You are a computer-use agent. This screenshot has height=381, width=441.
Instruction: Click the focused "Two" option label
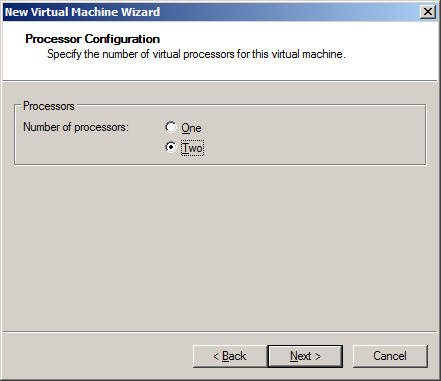[192, 148]
